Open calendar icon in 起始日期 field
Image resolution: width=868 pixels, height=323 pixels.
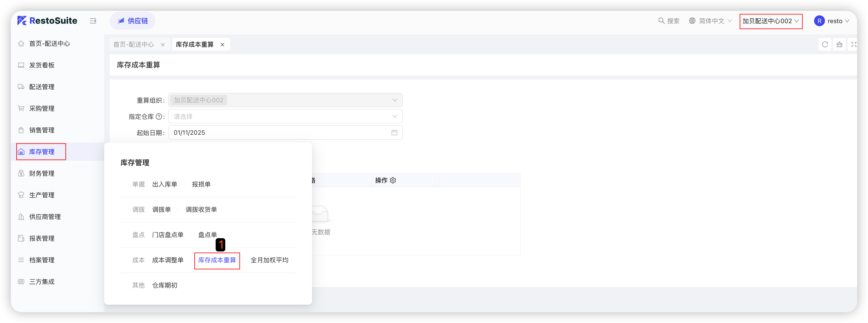coord(394,133)
